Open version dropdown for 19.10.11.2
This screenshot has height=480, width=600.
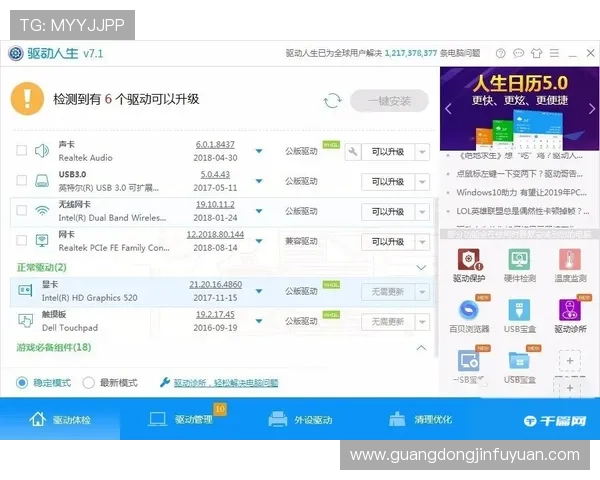259,211
